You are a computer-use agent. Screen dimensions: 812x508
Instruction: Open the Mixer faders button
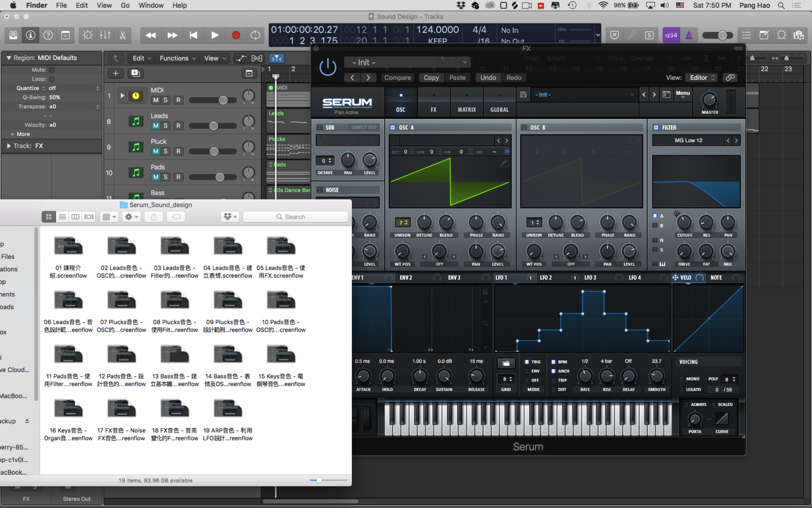105,35
